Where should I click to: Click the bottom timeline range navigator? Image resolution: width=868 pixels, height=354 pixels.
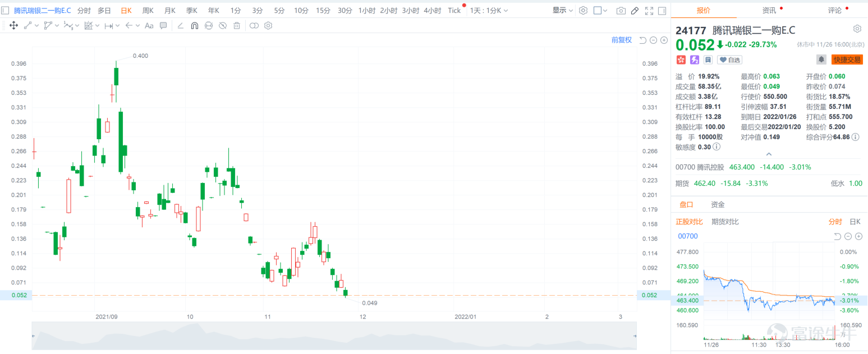[334, 336]
